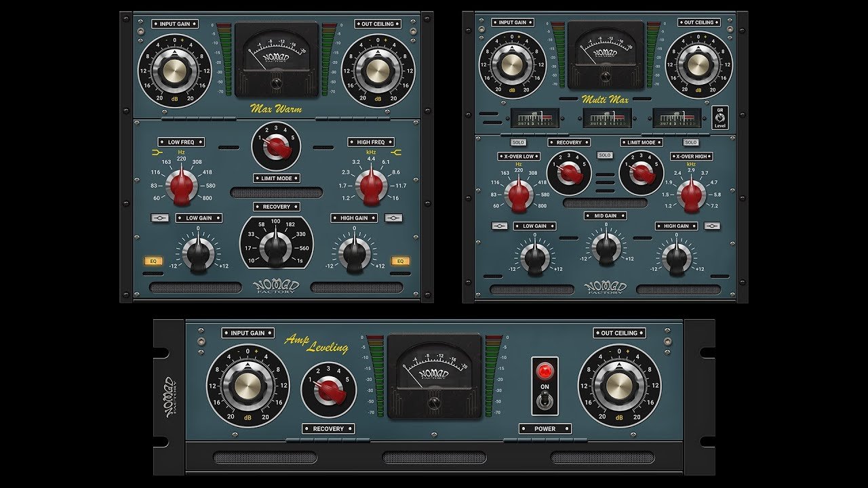Click the Amp Leveling Input Gain knob
Image resolution: width=868 pixels, height=488 pixels.
[x=248, y=386]
